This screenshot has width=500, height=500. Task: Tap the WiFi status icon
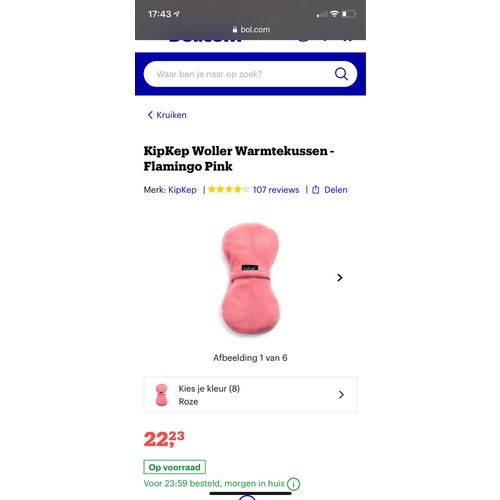click(x=334, y=14)
